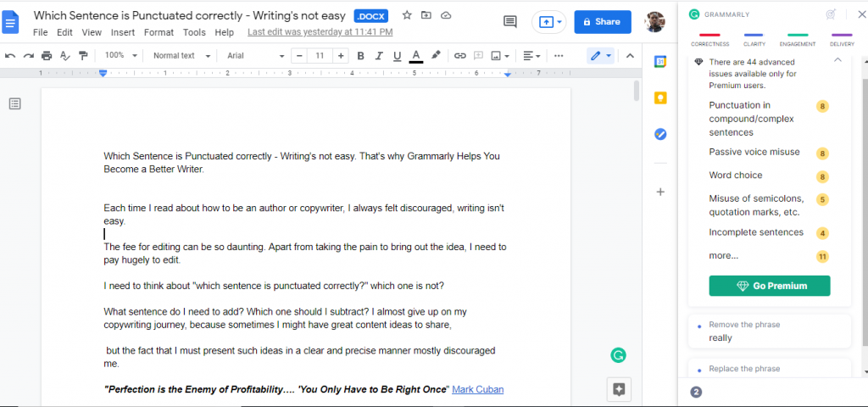Open the View menu

(92, 32)
